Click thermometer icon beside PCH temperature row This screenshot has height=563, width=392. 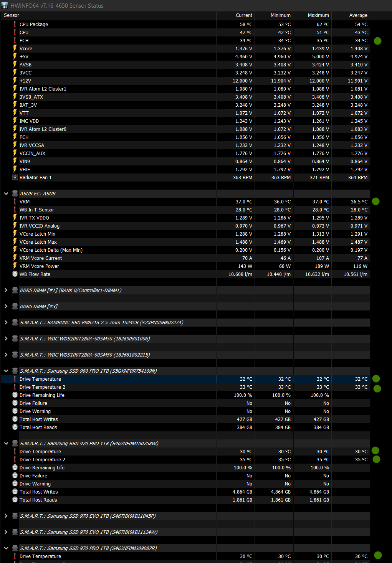point(15,40)
